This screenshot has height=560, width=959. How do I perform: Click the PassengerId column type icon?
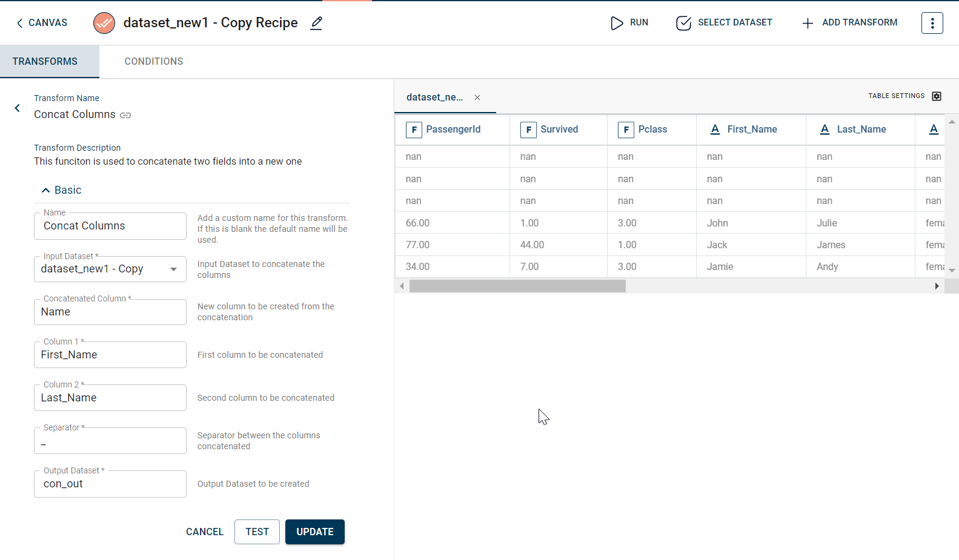[414, 130]
